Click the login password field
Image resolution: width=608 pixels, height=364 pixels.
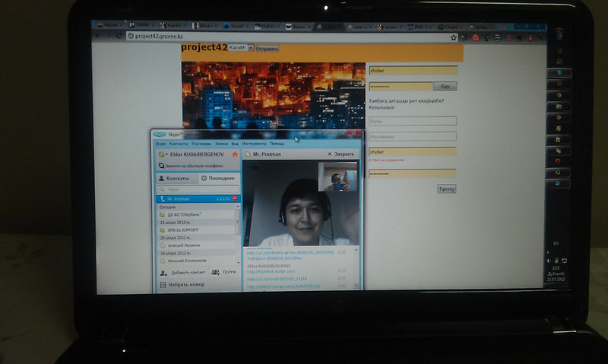[401, 86]
